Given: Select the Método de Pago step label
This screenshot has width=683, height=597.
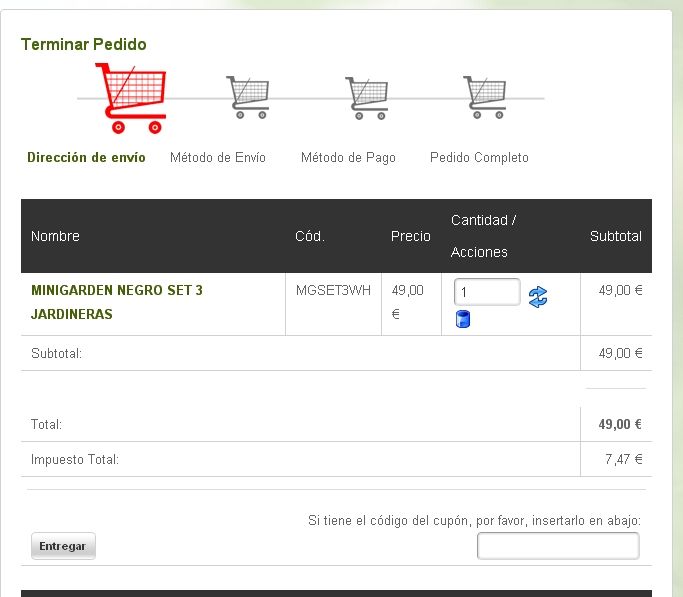Looking at the screenshot, I should (x=348, y=157).
